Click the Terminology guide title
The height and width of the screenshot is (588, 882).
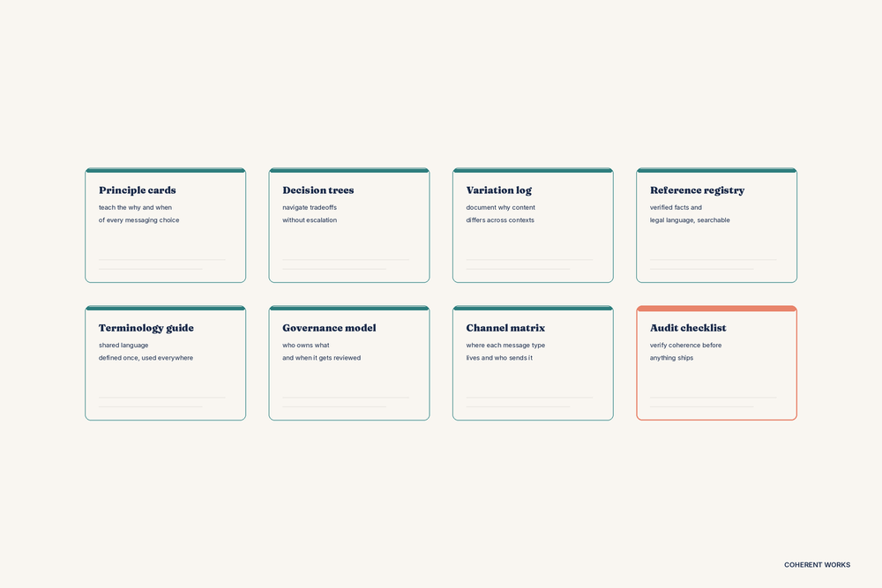(x=146, y=328)
